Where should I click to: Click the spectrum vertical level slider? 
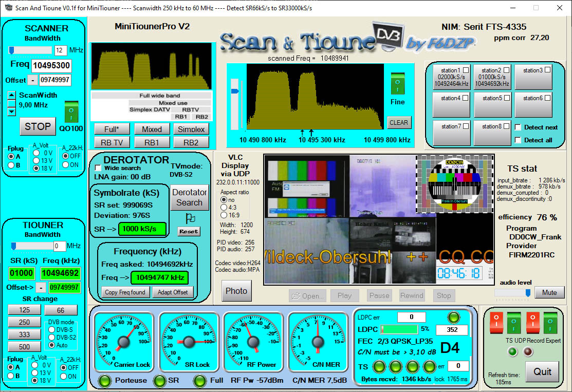click(235, 104)
